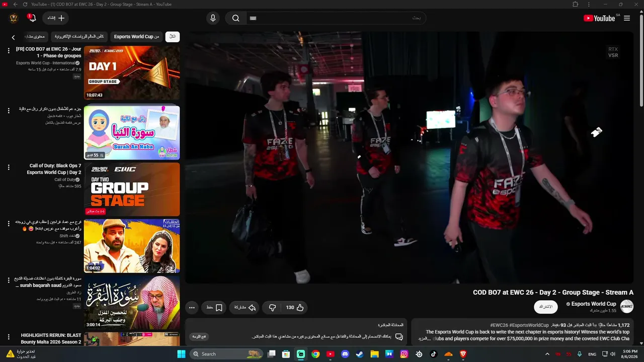Open options for Surah An Naba playlist
644x362 pixels.
coord(8,111)
